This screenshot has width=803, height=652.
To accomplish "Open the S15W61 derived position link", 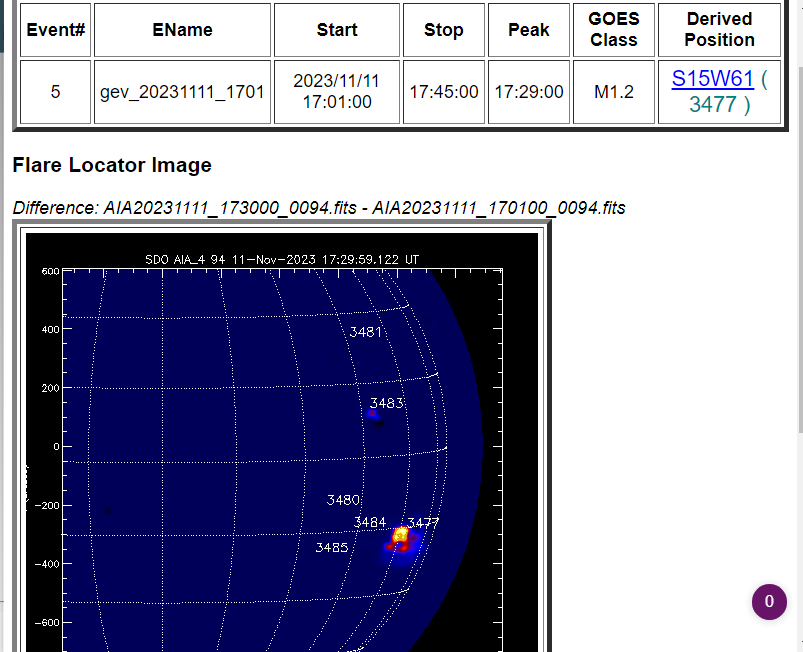I will coord(712,79).
